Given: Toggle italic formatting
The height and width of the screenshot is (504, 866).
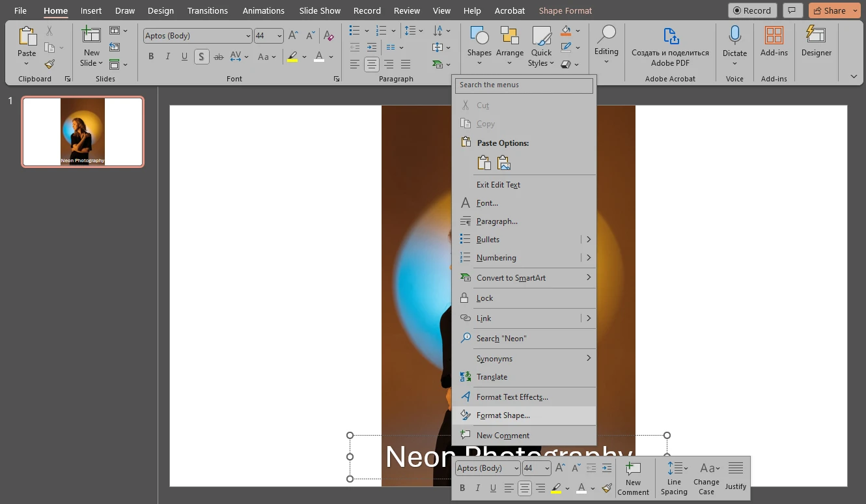Looking at the screenshot, I should click(x=168, y=57).
